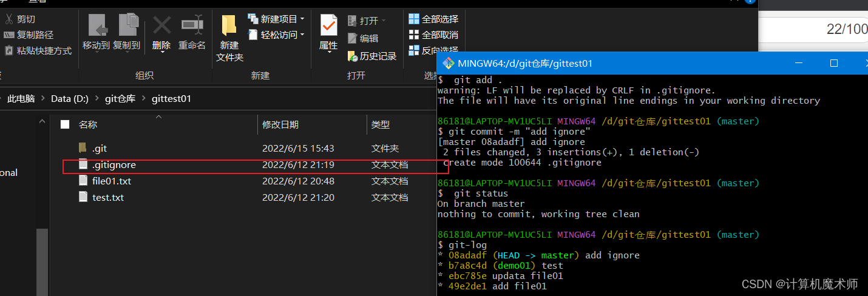Click Select all (全部选择) command

click(x=433, y=19)
